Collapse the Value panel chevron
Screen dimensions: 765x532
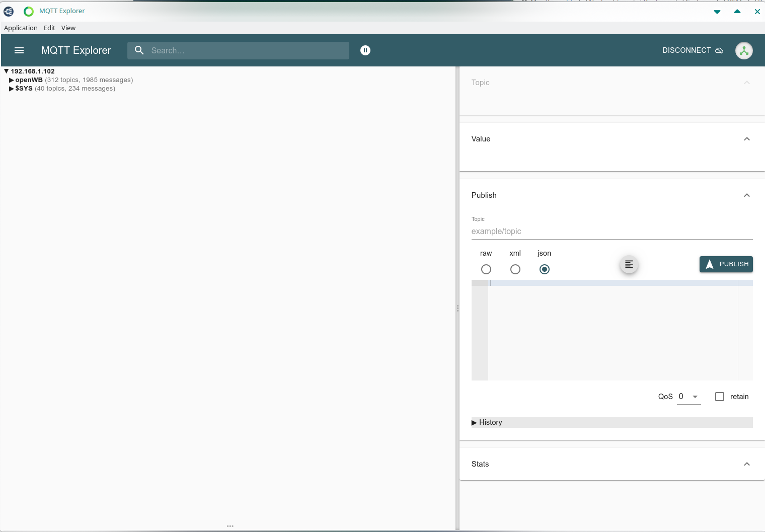[747, 139]
